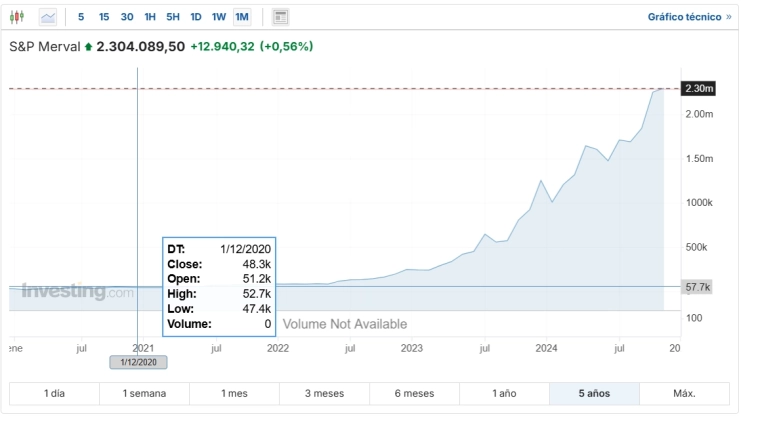758x425 pixels.
Task: Switch to candlestick chart type
Action: (x=19, y=17)
